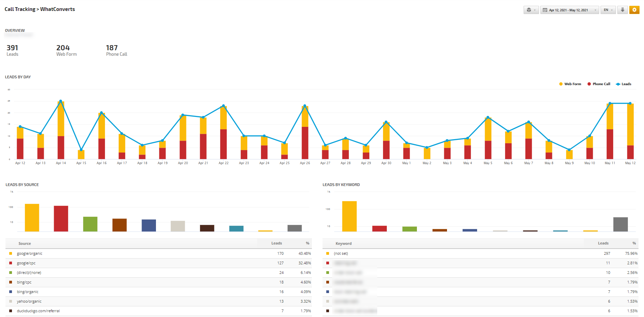Toggle the Phone Call series in the legend
This screenshot has height=317, width=644.
599,84
